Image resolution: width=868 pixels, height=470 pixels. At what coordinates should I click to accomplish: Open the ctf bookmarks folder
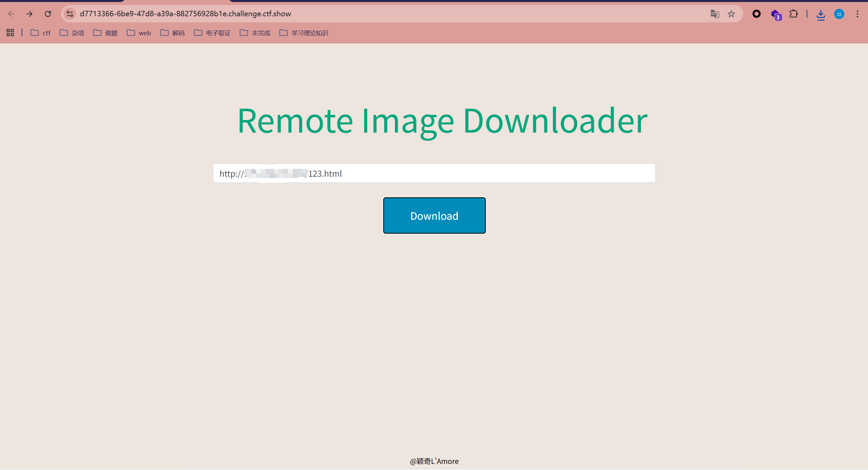[x=40, y=33]
